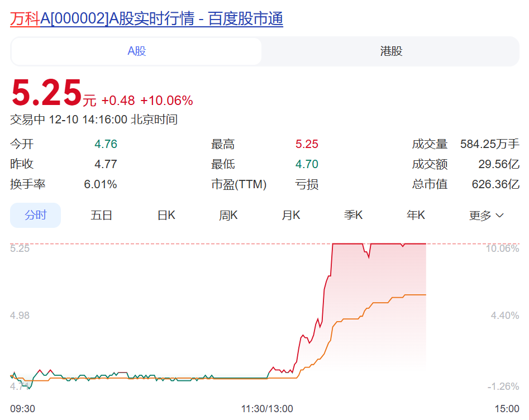Click the current price 5.25 元
529x420 pixels.
click(47, 93)
